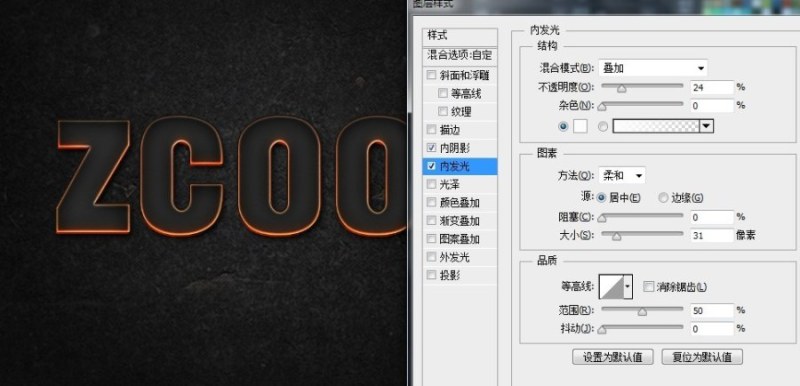Tick the 消除锯齿 anti-alias checkbox

tap(648, 287)
